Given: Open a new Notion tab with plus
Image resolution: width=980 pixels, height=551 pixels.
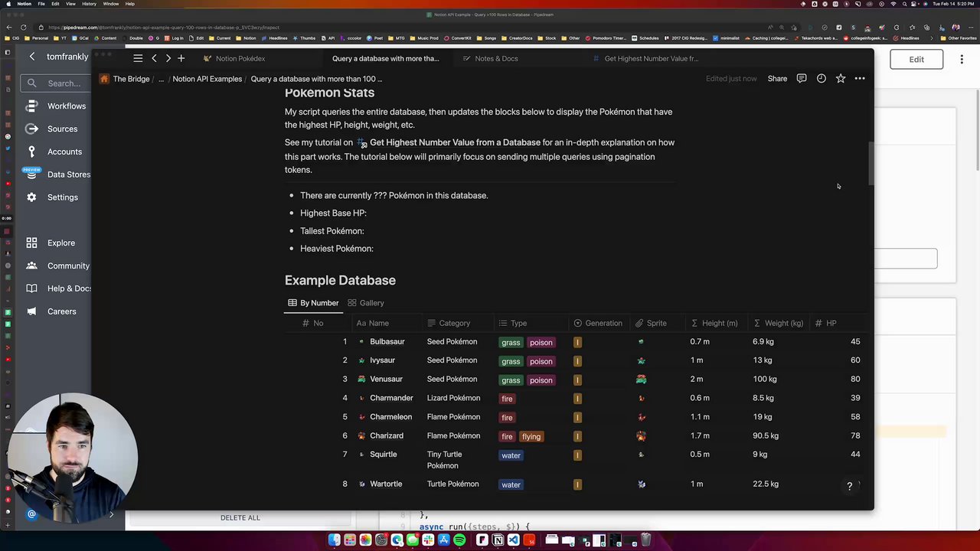Looking at the screenshot, I should (x=181, y=58).
